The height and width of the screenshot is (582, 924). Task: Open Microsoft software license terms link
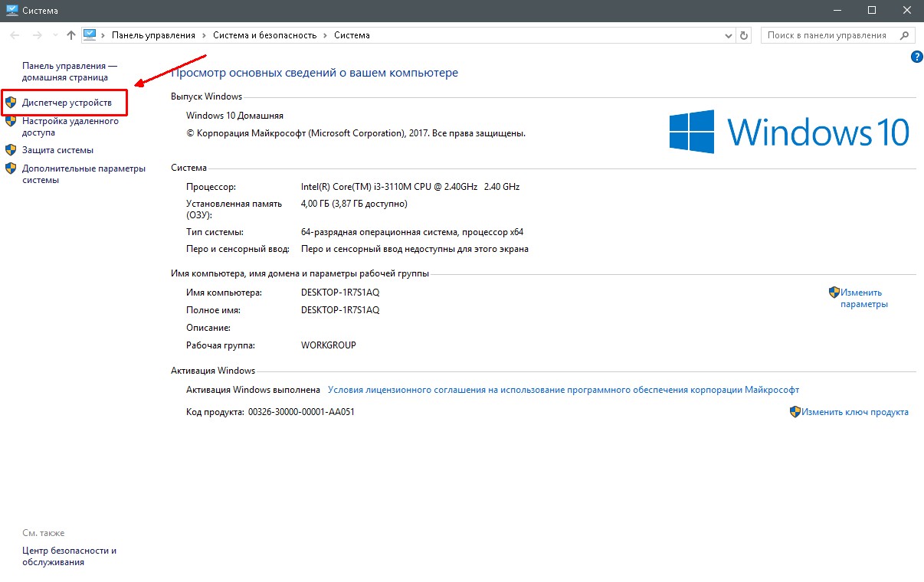563,390
